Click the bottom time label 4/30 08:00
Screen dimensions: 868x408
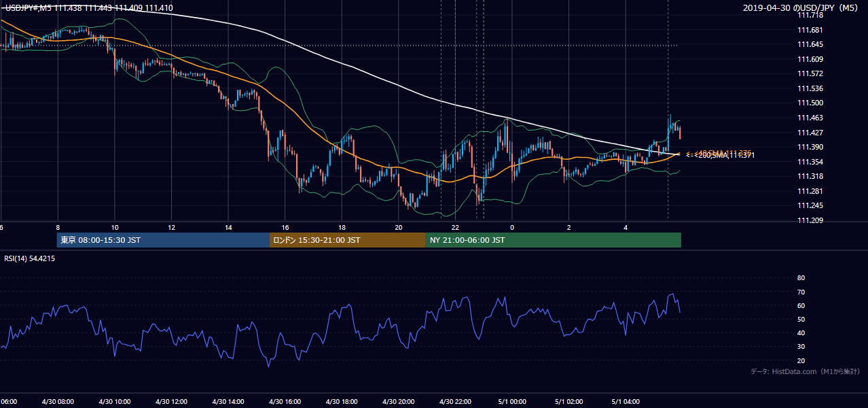pyautogui.click(x=58, y=402)
